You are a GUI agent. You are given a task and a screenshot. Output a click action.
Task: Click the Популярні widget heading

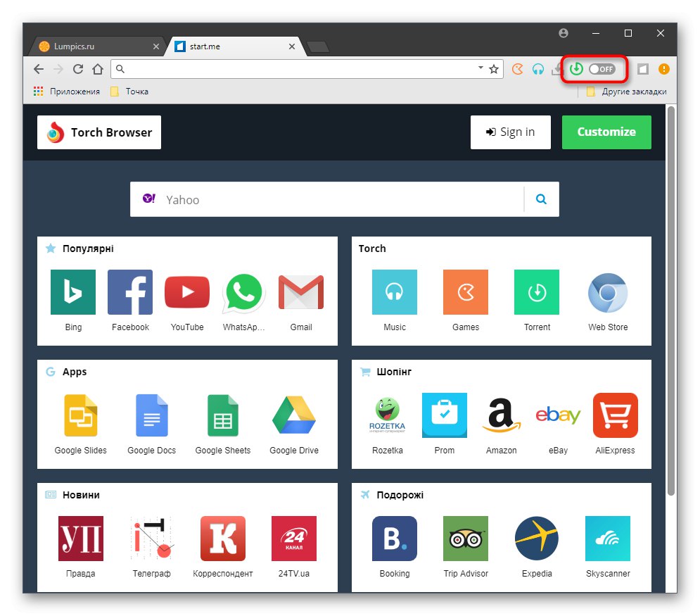click(x=88, y=249)
